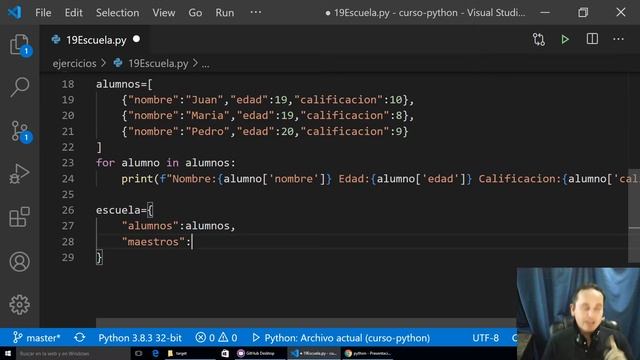Click "Pedro" string on line 21

coord(208,131)
